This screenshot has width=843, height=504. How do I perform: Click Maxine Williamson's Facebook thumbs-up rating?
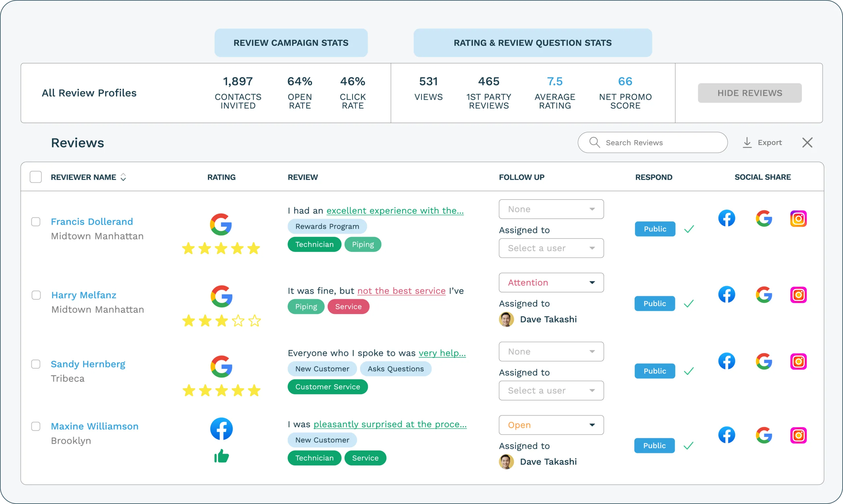tap(221, 456)
